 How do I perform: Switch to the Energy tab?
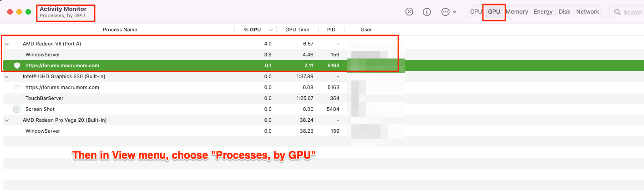(543, 12)
